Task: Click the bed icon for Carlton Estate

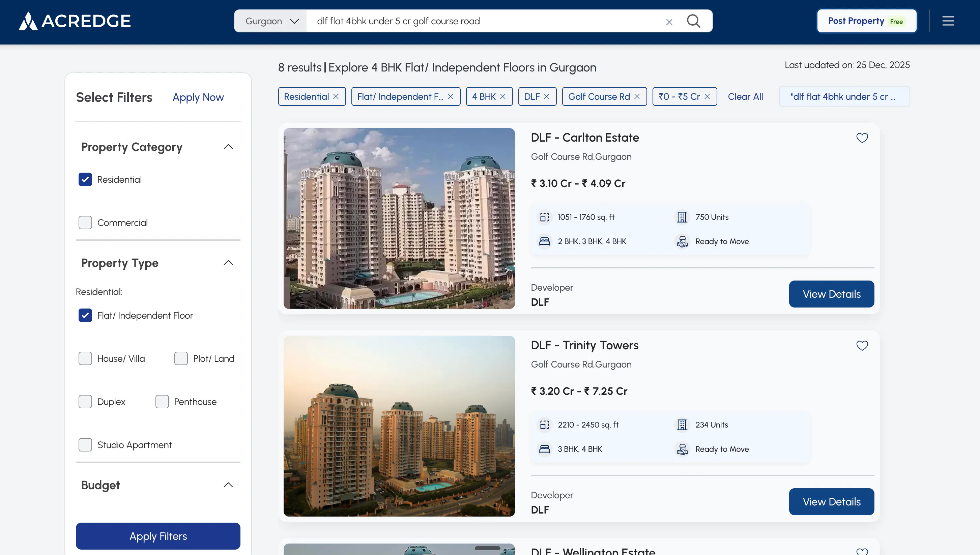Action: 545,241
